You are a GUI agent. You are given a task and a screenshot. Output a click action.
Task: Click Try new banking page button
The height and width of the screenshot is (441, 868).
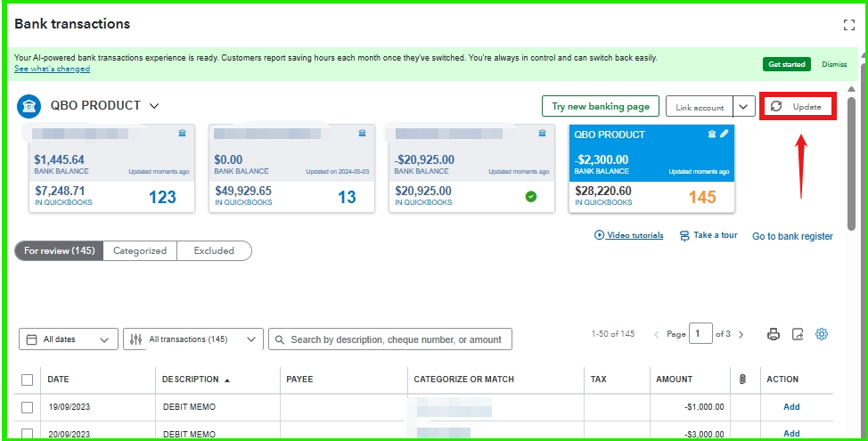click(601, 106)
